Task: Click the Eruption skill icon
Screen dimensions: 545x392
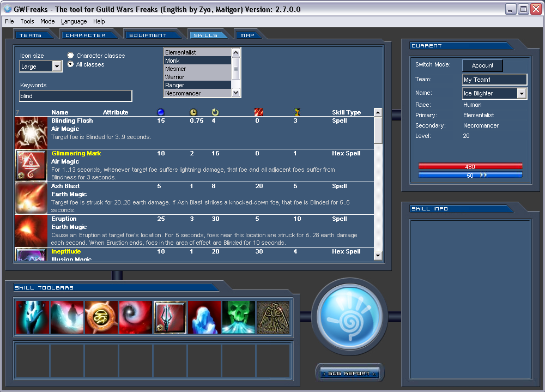Action: tap(31, 231)
